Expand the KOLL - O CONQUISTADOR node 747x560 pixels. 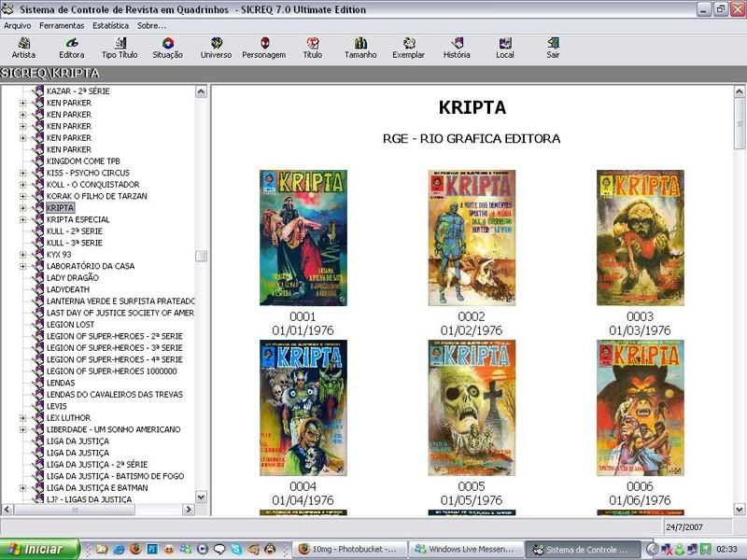22,185
